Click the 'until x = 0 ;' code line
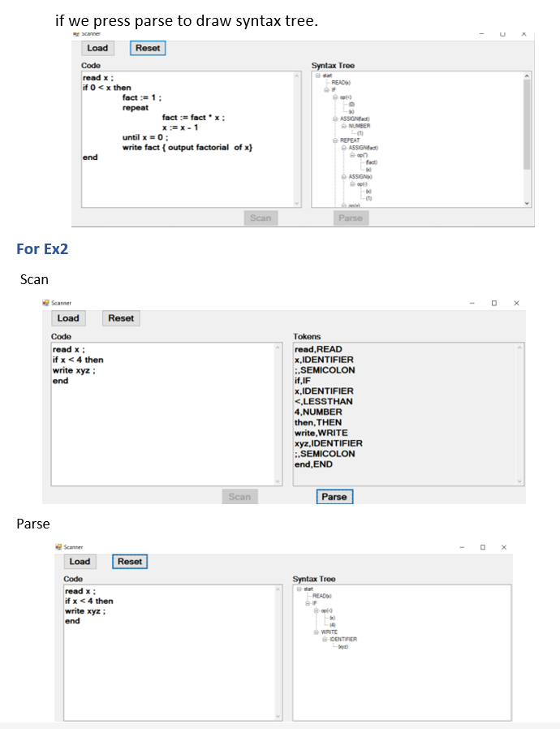The height and width of the screenshot is (729, 560). pyautogui.click(x=145, y=137)
